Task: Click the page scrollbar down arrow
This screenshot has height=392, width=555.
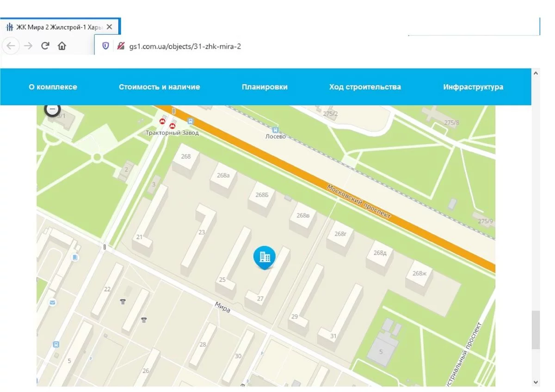Action: click(x=536, y=382)
